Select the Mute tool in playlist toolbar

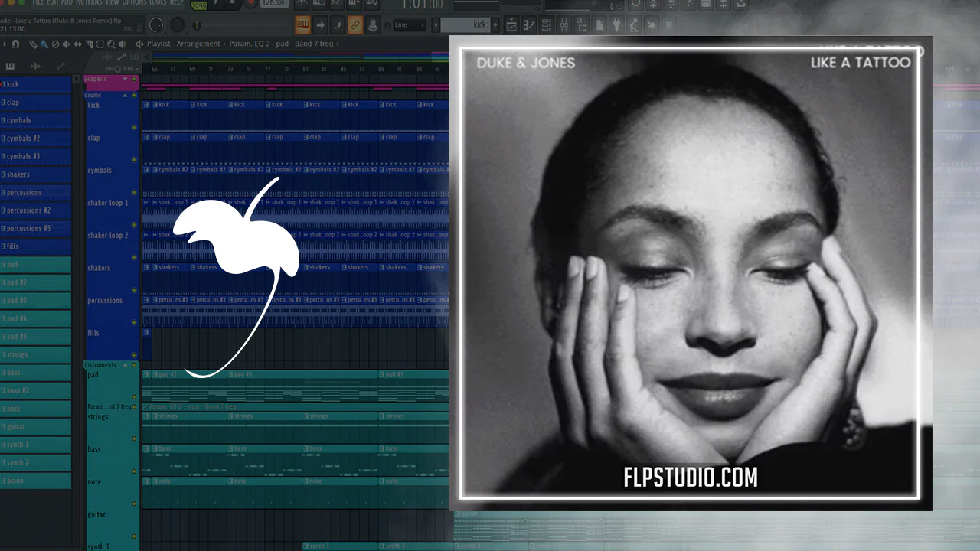click(66, 44)
